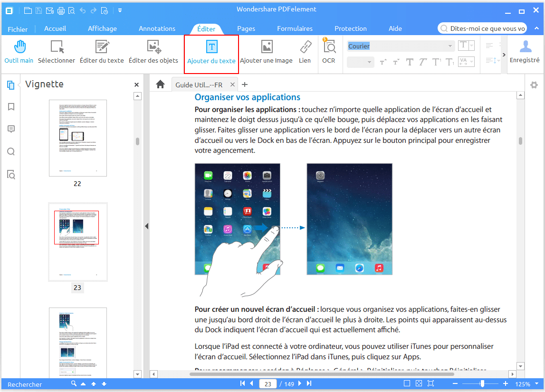Image resolution: width=545 pixels, height=392 pixels.
Task: Insert a link with the Lien tool
Action: (x=305, y=52)
